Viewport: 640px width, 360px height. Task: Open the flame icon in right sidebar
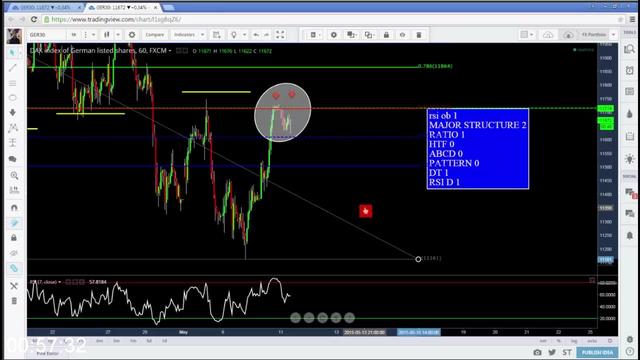pyautogui.click(x=629, y=114)
